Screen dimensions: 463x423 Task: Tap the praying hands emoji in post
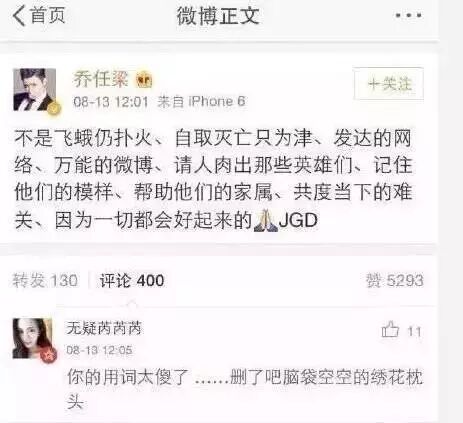tap(264, 220)
